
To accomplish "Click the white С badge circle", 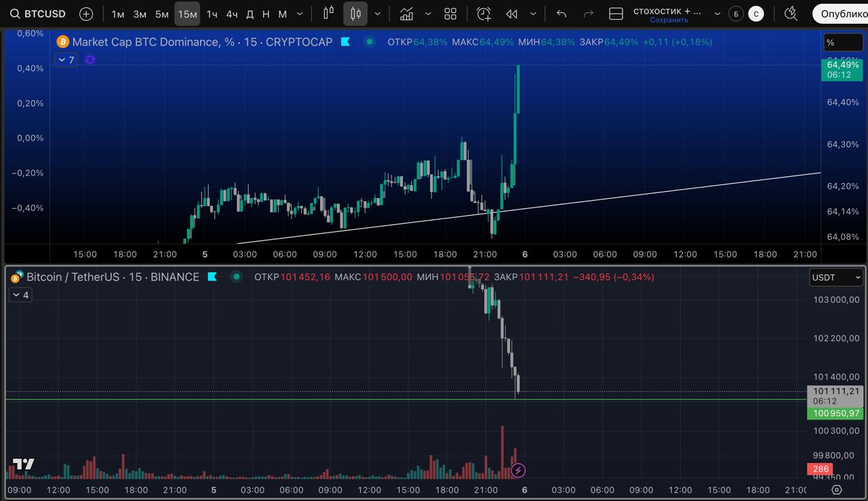I will pyautogui.click(x=756, y=14).
